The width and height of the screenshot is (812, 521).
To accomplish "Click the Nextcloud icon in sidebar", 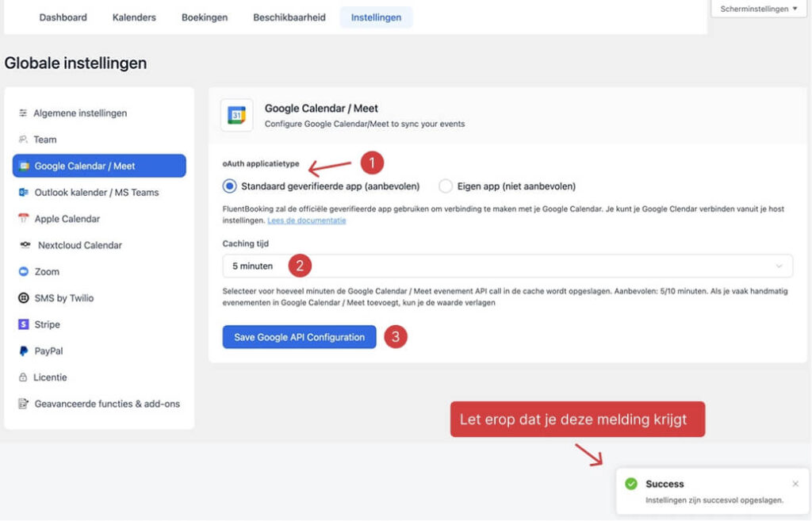I will 25,245.
